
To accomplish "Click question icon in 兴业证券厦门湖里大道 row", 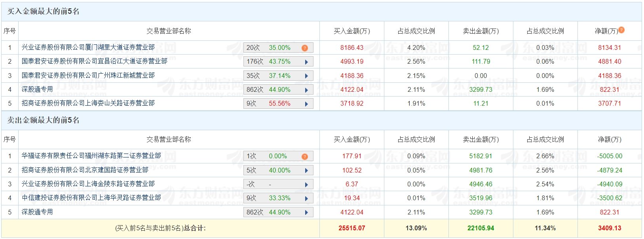I will pyautogui.click(x=304, y=48).
